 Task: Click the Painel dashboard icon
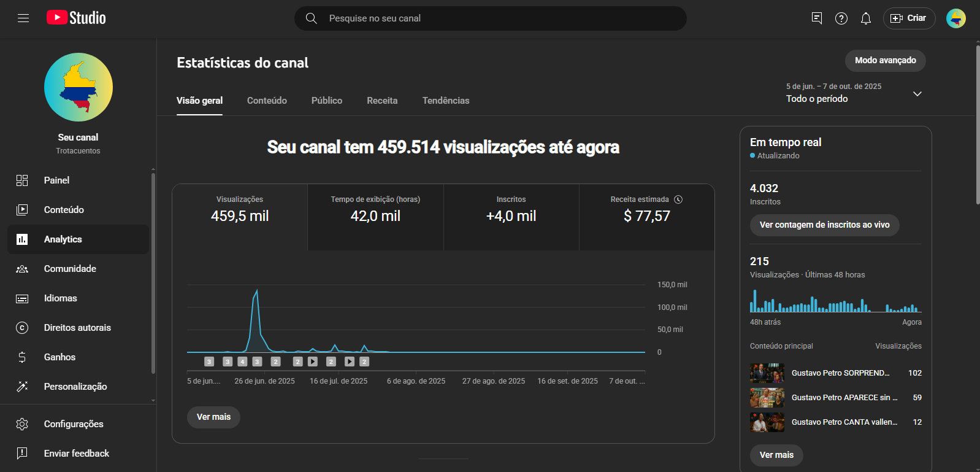click(x=22, y=180)
